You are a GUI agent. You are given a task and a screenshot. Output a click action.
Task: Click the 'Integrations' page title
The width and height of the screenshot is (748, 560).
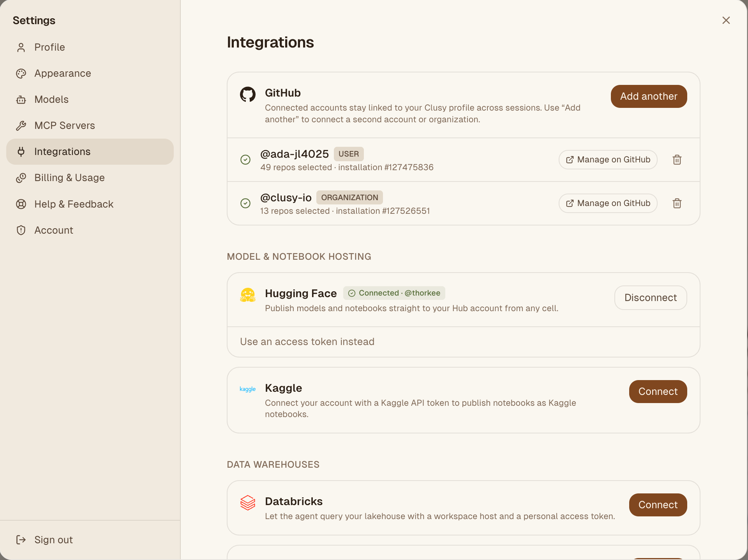coord(270,42)
